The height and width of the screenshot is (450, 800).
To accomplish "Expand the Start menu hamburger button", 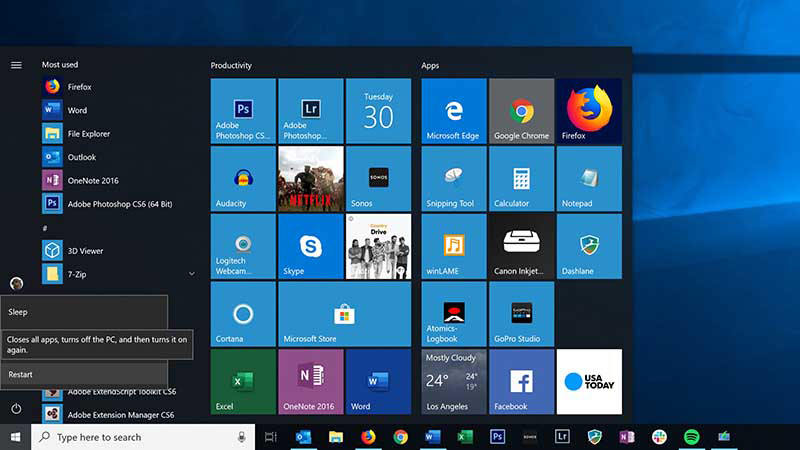I will (x=16, y=65).
